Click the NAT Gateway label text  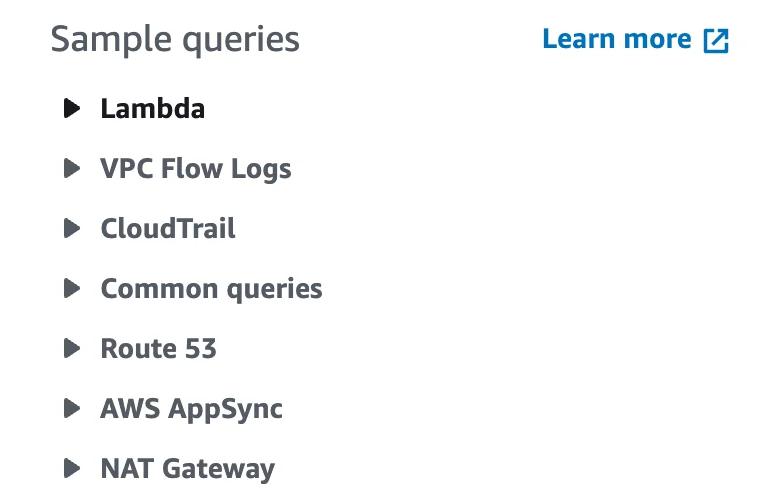187,469
